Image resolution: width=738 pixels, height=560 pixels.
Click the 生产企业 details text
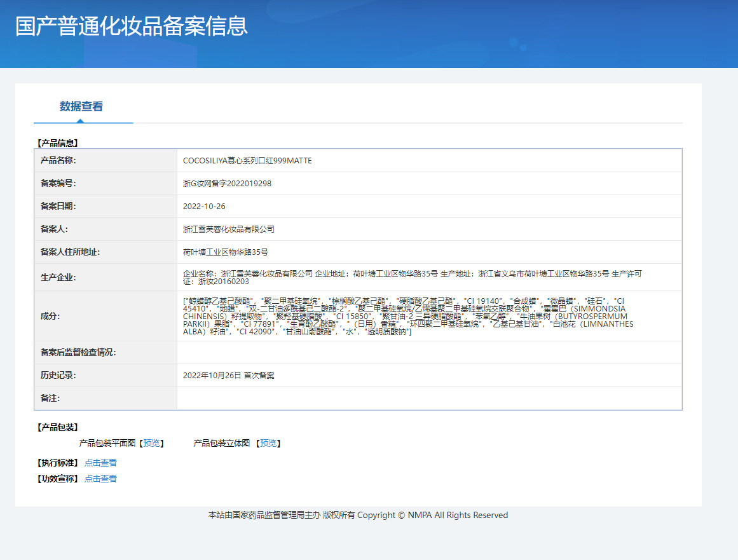pos(413,278)
